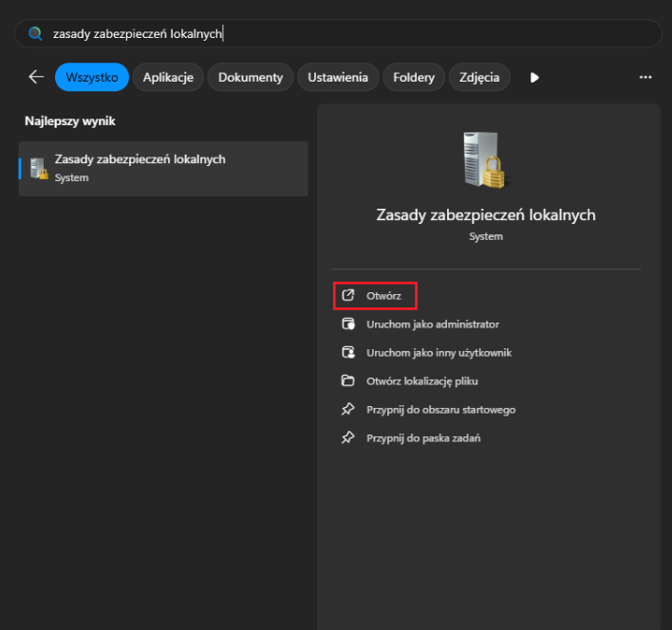Select the Wszystko filter tab
This screenshot has height=630, width=672.
(x=92, y=77)
